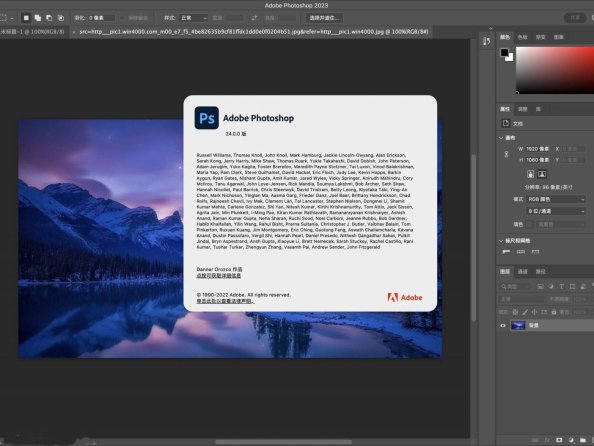The width and height of the screenshot is (594, 446).
Task: Open the 8 位/通道 bit depth dropdown
Action: (x=556, y=211)
